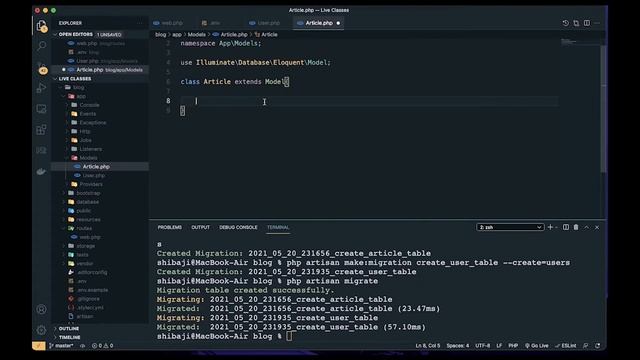The width and height of the screenshot is (640, 360).
Task: Switch to the OUTPUT panel tab
Action: coord(200,227)
